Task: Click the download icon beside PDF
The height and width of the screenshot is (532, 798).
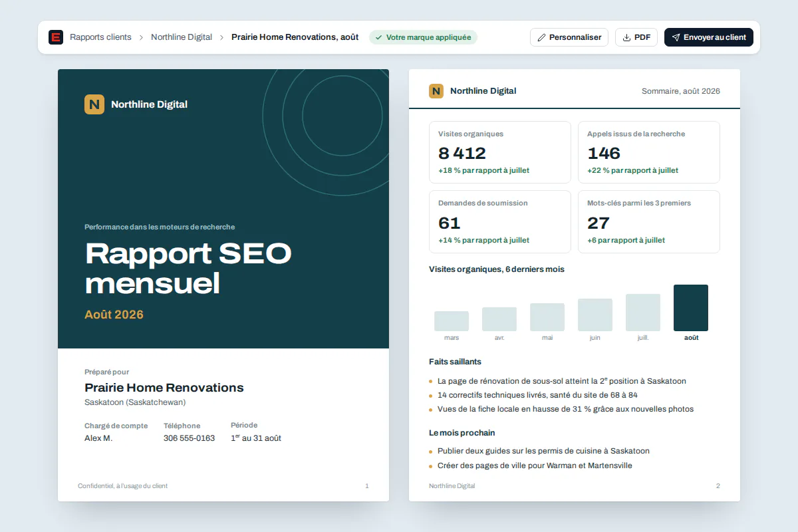Action: [x=626, y=37]
